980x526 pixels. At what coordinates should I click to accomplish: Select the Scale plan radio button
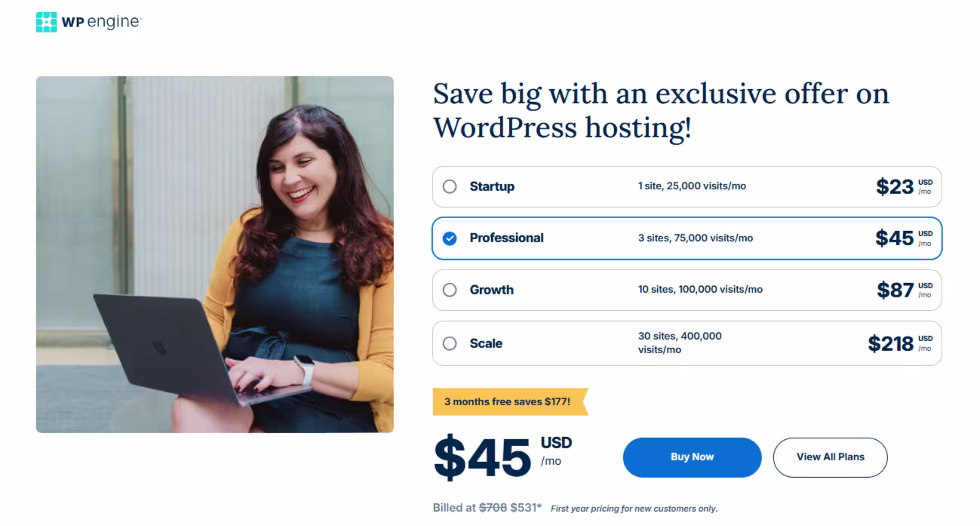450,343
